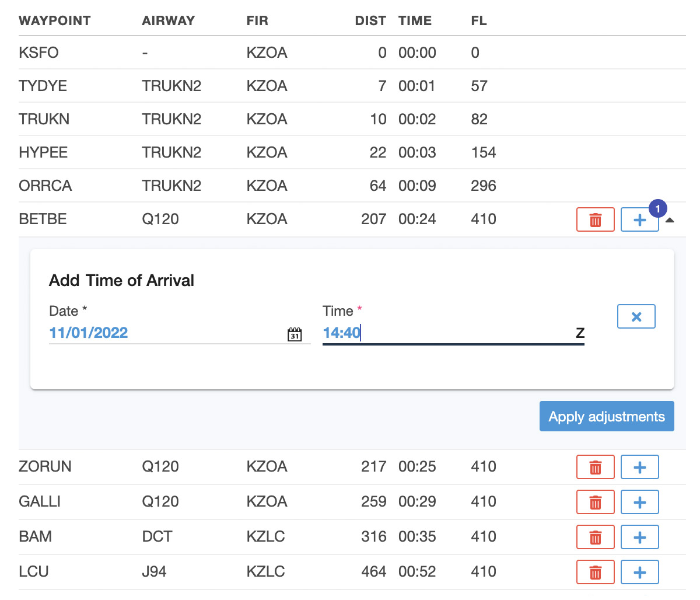Image resolution: width=700 pixels, height=600 pixels.
Task: Click the plus icon for BETBE
Action: tap(639, 220)
